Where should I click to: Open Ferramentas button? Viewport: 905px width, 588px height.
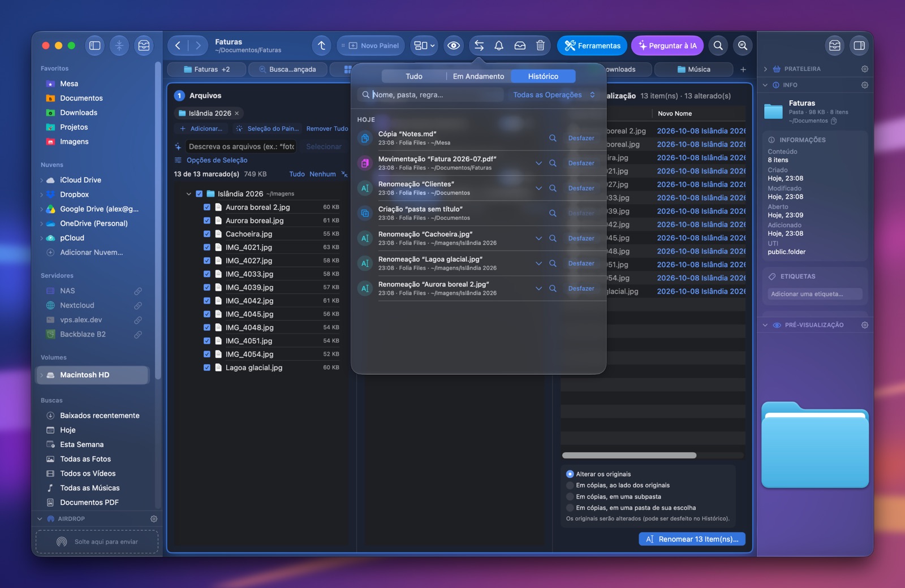click(x=592, y=46)
